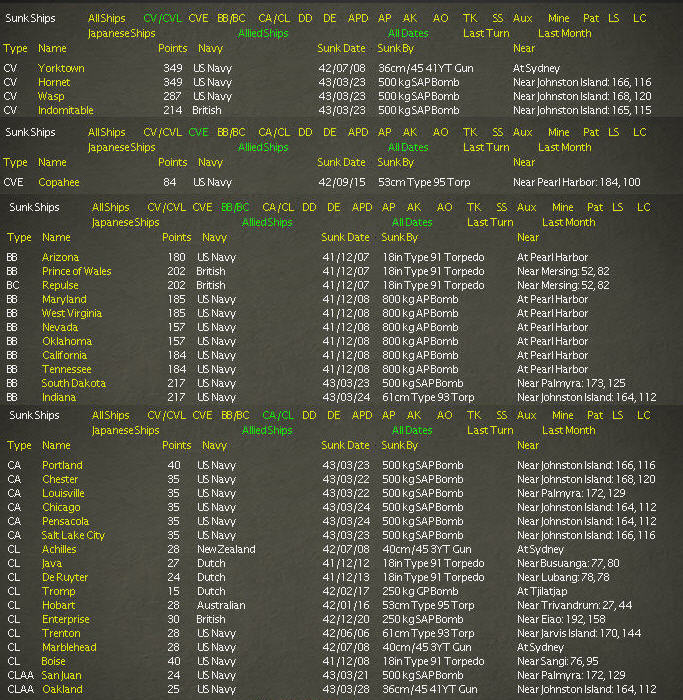Viewport: 683px width, 700px height.
Task: Open the Louisville cruiser entry
Action: click(x=63, y=493)
